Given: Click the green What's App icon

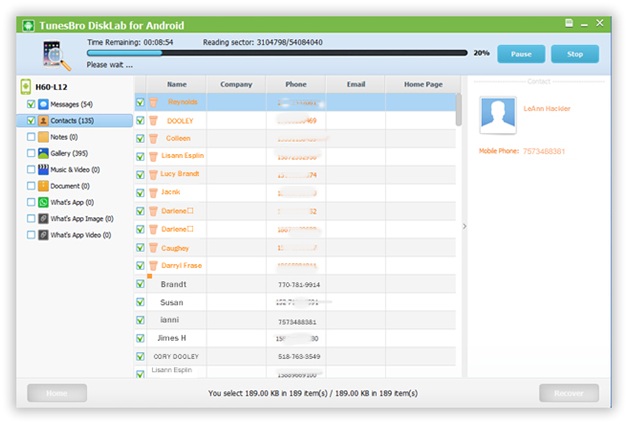Looking at the screenshot, I should [x=44, y=202].
